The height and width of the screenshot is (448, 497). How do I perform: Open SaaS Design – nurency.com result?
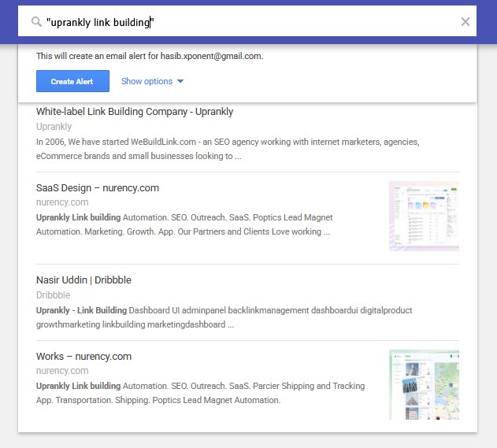click(98, 188)
